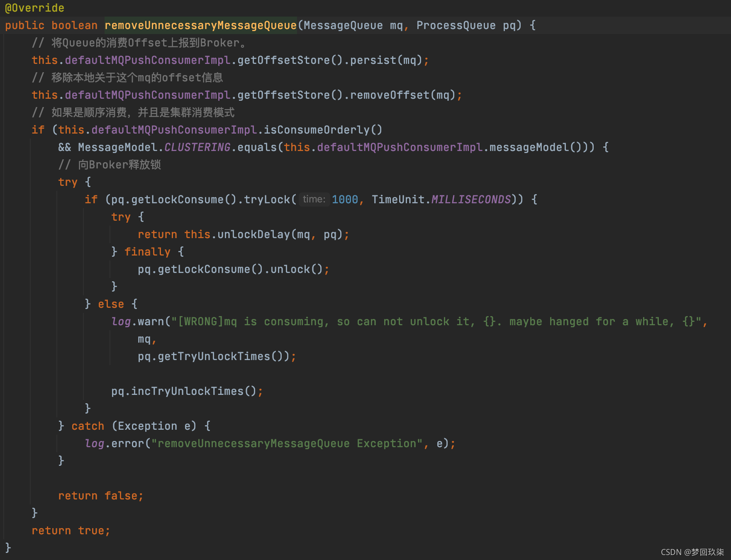Click the CSDN author watermark text
731x560 pixels.
coord(692,552)
